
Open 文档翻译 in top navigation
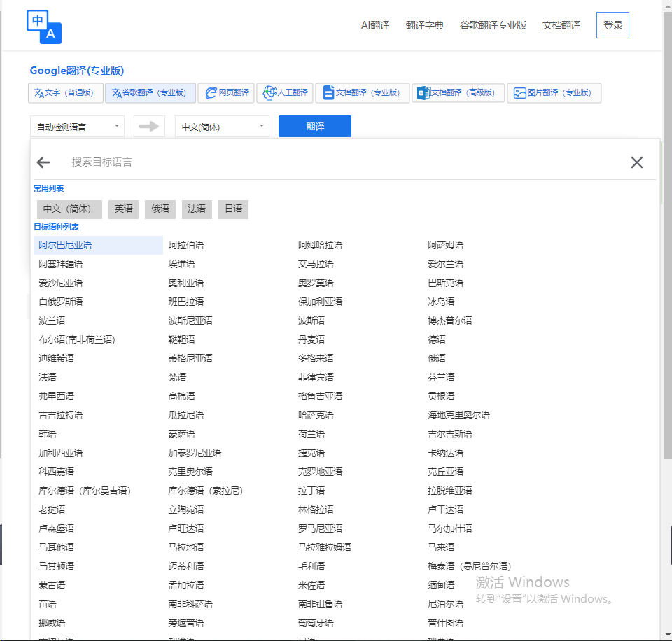pos(561,25)
